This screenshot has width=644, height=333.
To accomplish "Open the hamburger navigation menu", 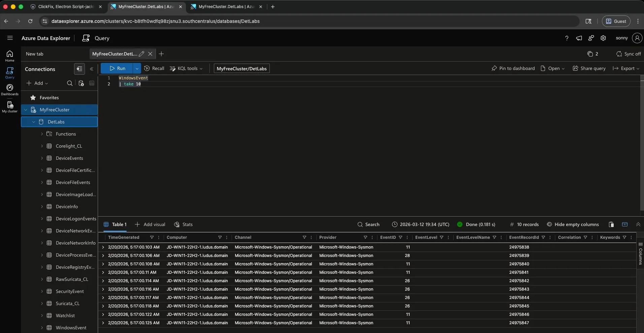I will [10, 38].
